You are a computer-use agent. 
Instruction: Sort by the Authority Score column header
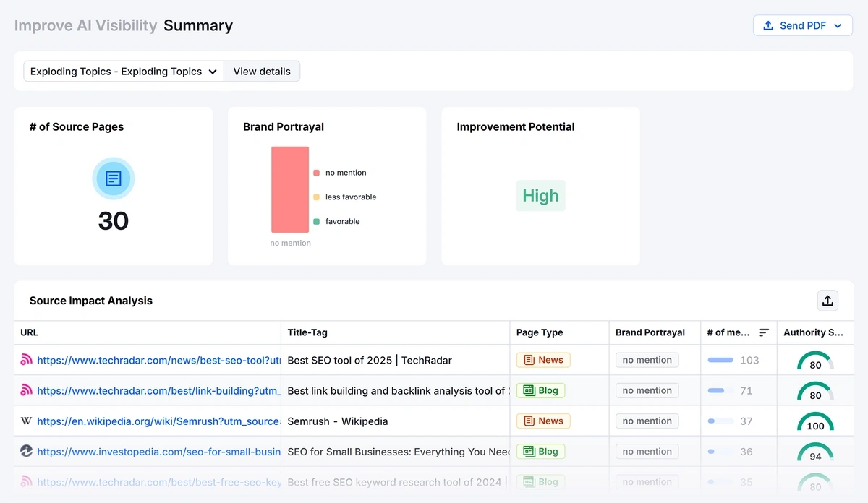pyautogui.click(x=814, y=332)
